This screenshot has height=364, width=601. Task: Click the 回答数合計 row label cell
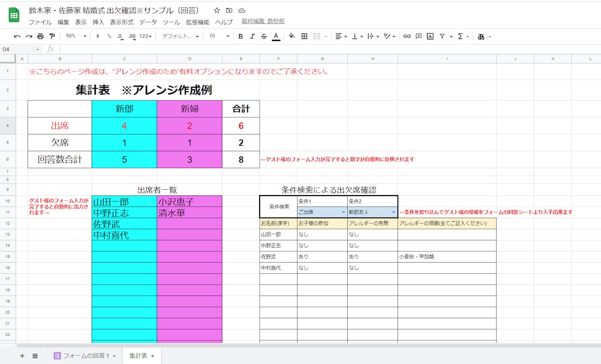click(60, 159)
